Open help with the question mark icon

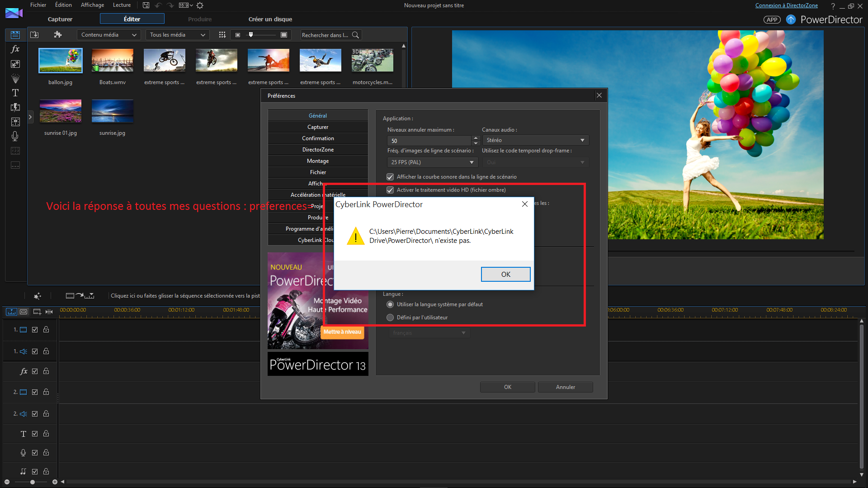coord(833,6)
